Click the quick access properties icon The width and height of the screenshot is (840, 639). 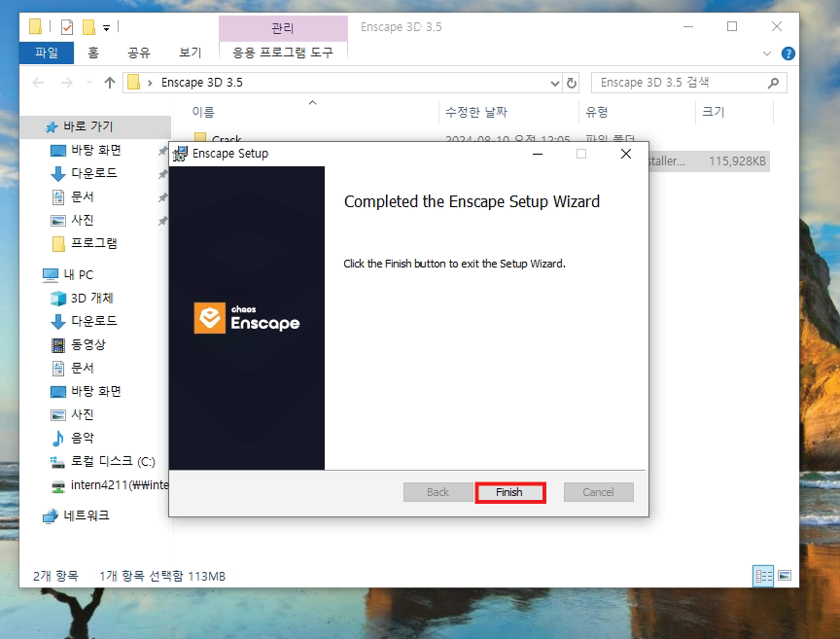click(67, 27)
